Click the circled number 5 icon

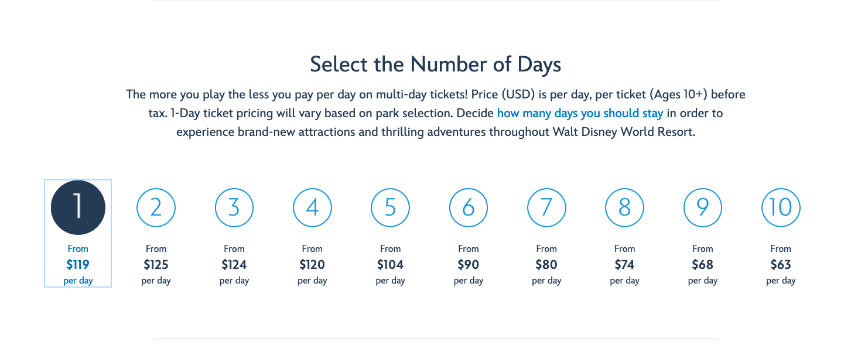pos(390,207)
